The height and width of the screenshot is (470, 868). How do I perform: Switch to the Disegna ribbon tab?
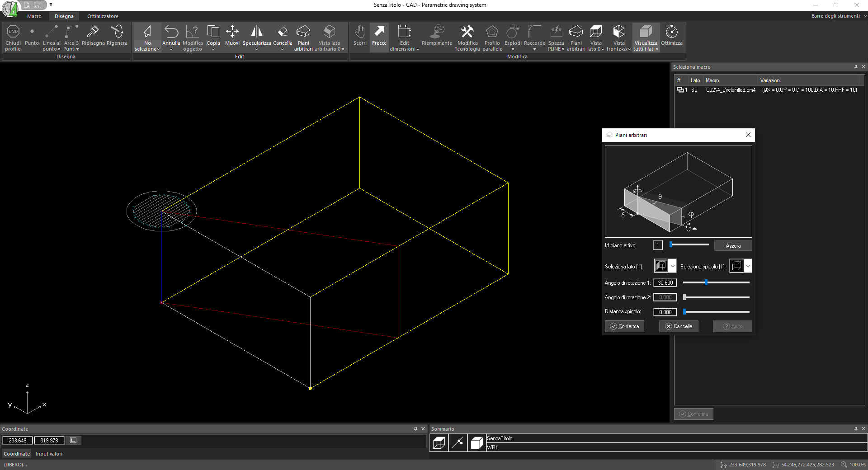pos(64,16)
